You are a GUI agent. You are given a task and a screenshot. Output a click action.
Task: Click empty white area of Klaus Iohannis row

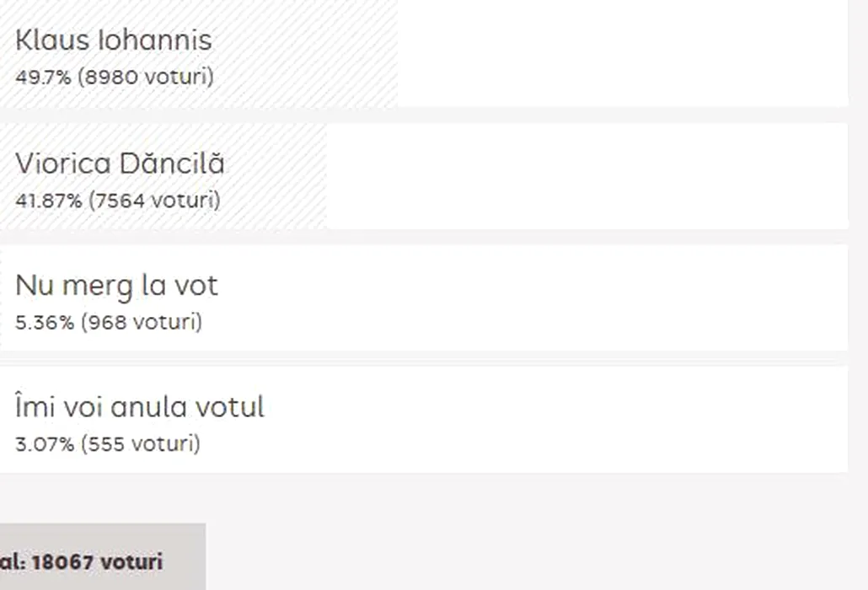pyautogui.click(x=624, y=52)
